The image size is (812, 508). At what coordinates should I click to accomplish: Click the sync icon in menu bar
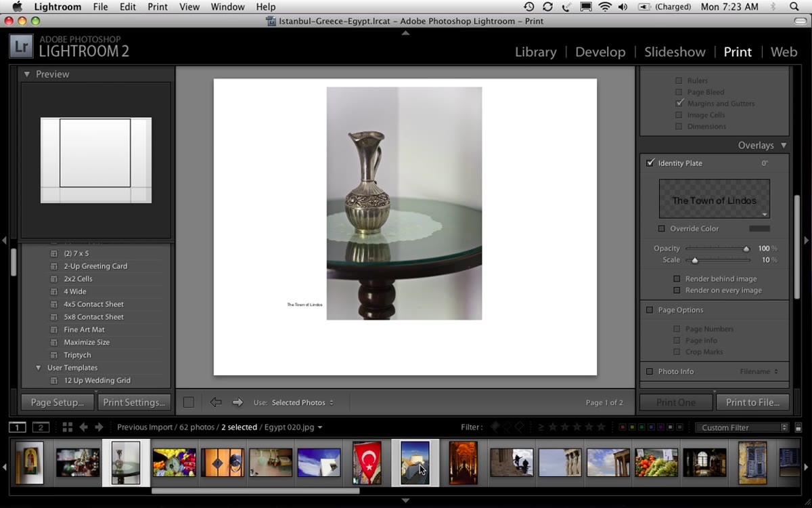547,7
